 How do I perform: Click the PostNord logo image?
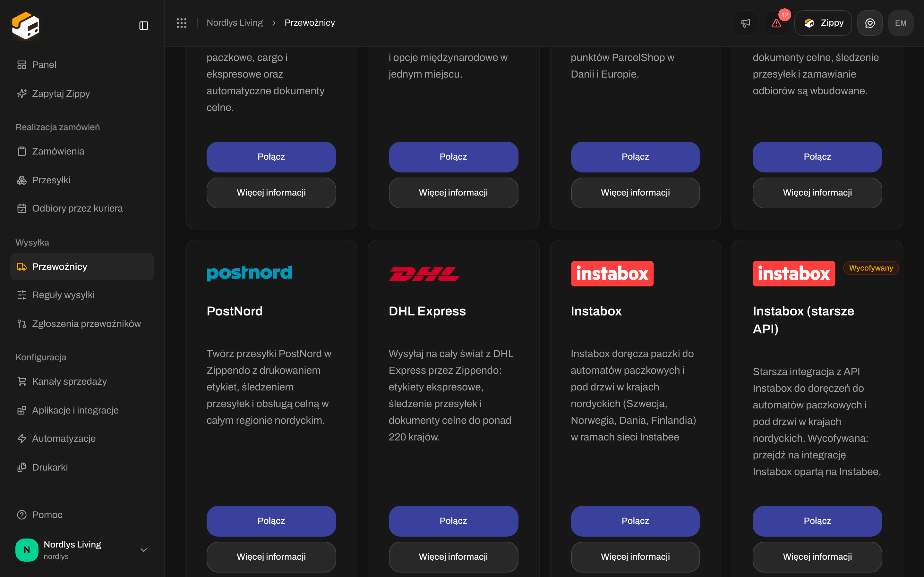(249, 273)
